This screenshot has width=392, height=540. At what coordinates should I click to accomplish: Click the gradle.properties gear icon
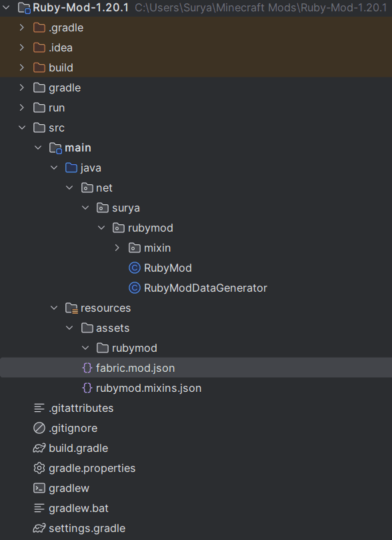pyautogui.click(x=39, y=468)
